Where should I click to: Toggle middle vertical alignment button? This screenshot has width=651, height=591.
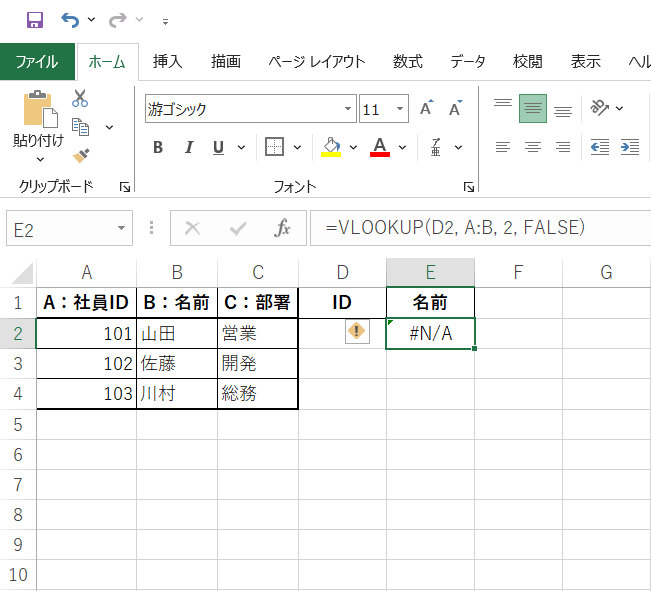533,109
